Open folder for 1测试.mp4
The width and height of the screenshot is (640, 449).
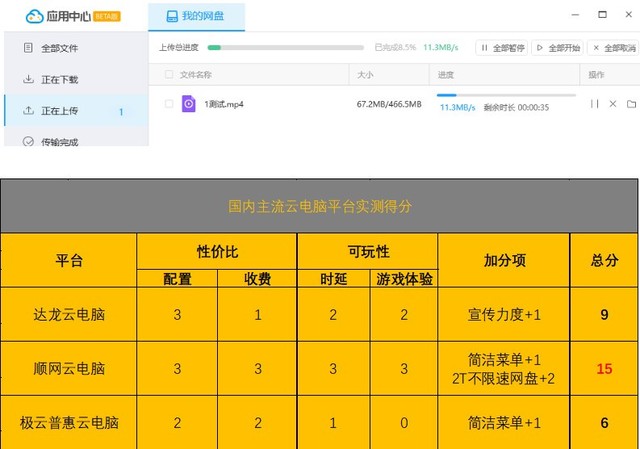coord(631,104)
